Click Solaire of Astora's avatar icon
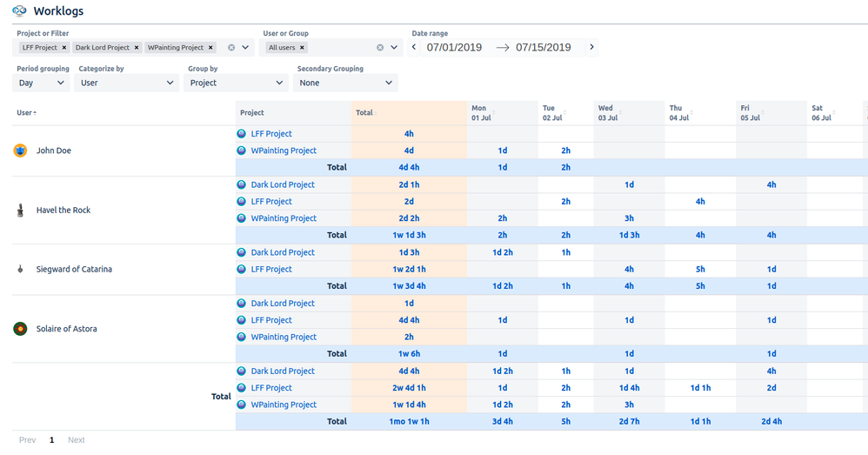 20,329
